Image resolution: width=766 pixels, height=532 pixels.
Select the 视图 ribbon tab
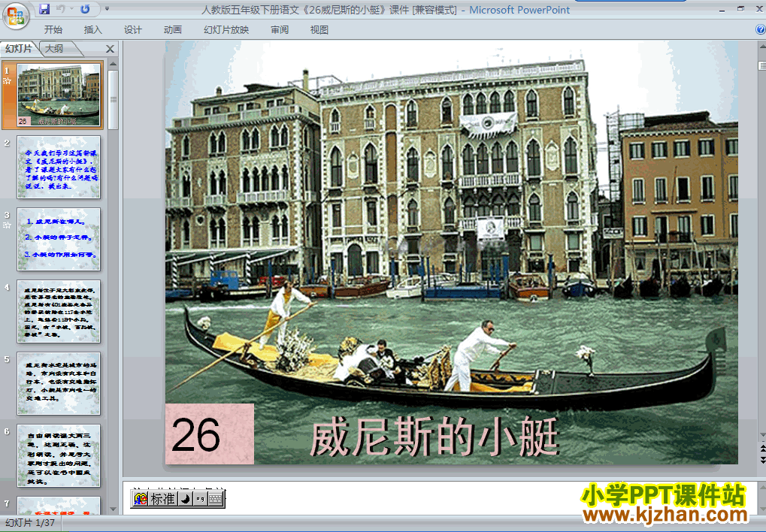tap(319, 30)
